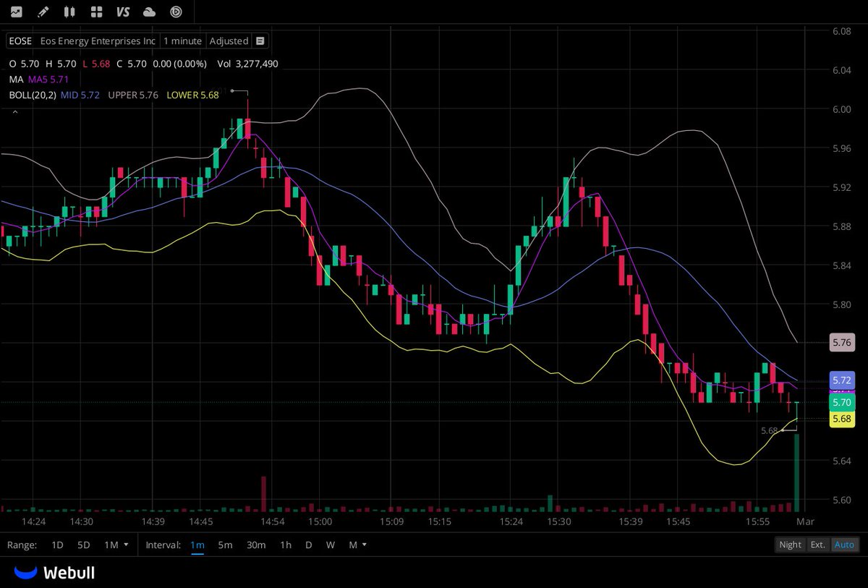Click the 6.00 price axis label

click(842, 110)
